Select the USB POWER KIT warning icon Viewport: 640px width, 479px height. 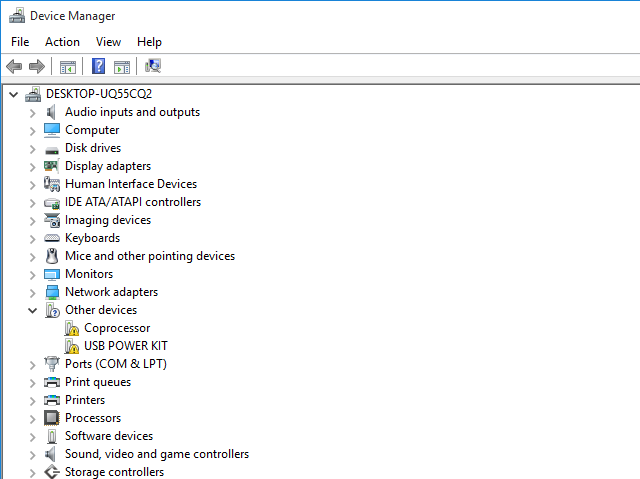[x=72, y=346]
